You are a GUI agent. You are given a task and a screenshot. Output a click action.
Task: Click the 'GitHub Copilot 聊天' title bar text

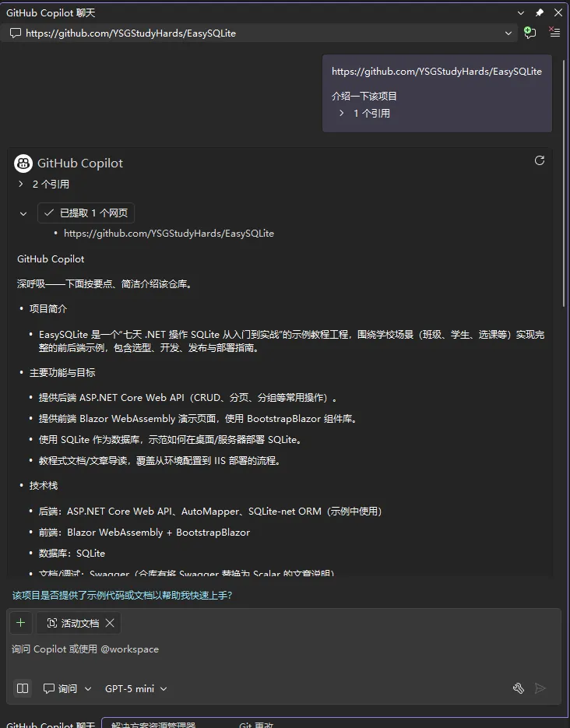[51, 13]
